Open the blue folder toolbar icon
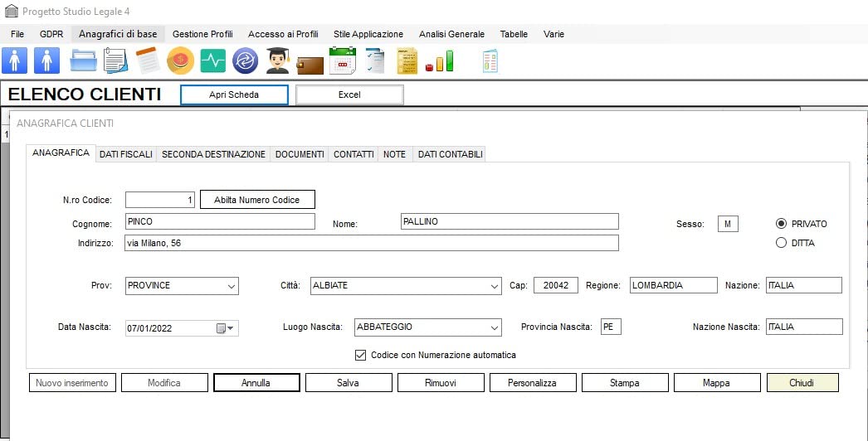The image size is (868, 441). point(84,61)
